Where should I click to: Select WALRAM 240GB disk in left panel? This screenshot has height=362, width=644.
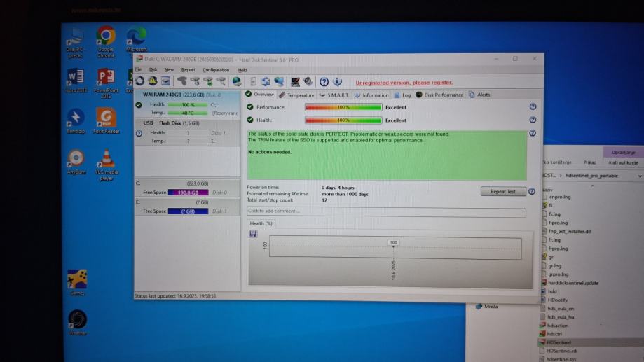(x=187, y=104)
